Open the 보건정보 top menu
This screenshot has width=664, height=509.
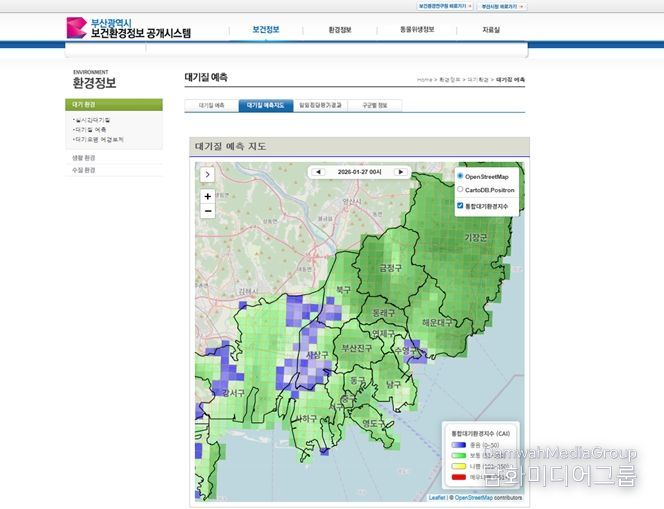265,29
